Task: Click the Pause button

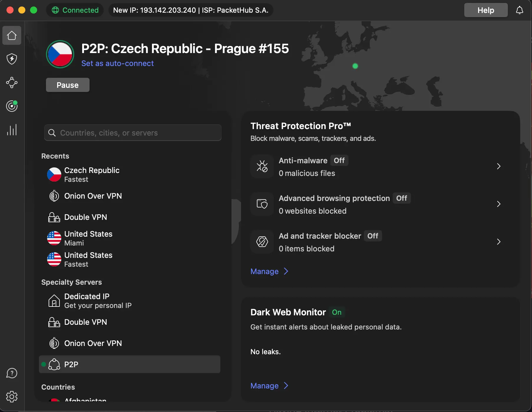Action: (x=67, y=85)
